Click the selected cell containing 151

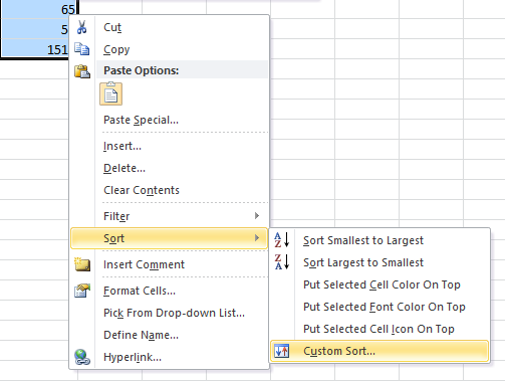tap(35, 49)
